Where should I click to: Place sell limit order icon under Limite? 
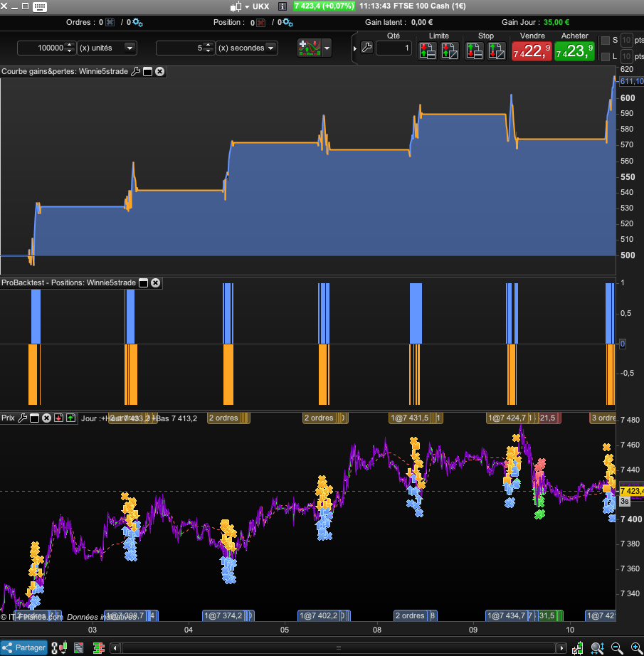coord(450,51)
